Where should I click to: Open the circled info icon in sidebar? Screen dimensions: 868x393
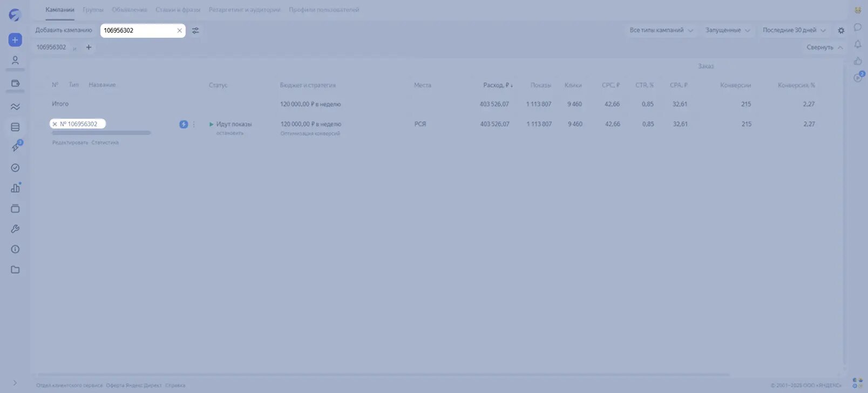point(15,249)
